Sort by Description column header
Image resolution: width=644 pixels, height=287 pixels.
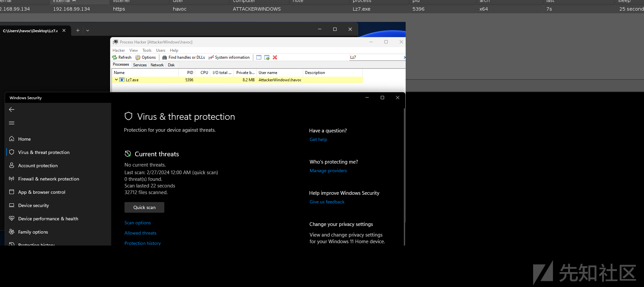click(x=333, y=73)
